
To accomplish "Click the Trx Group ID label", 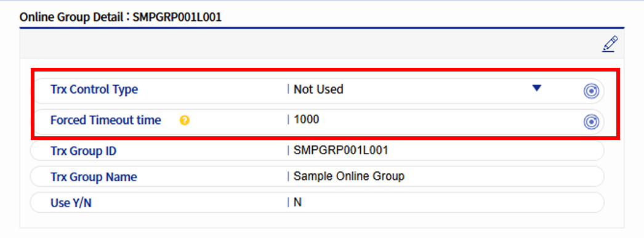I will click(x=83, y=151).
